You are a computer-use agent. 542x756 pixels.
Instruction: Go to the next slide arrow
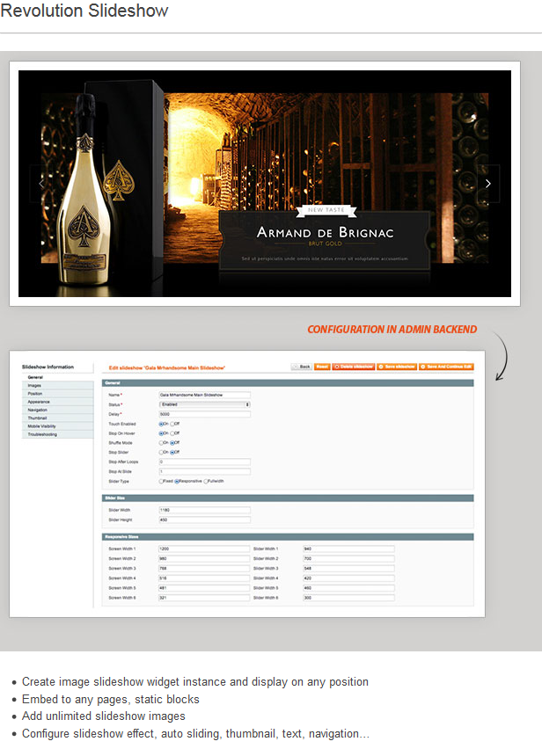[488, 184]
